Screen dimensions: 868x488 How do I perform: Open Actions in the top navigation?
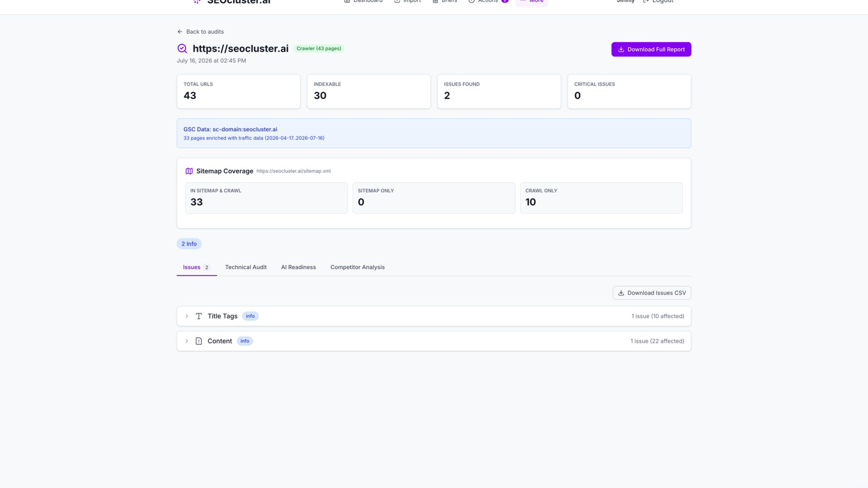click(x=488, y=2)
